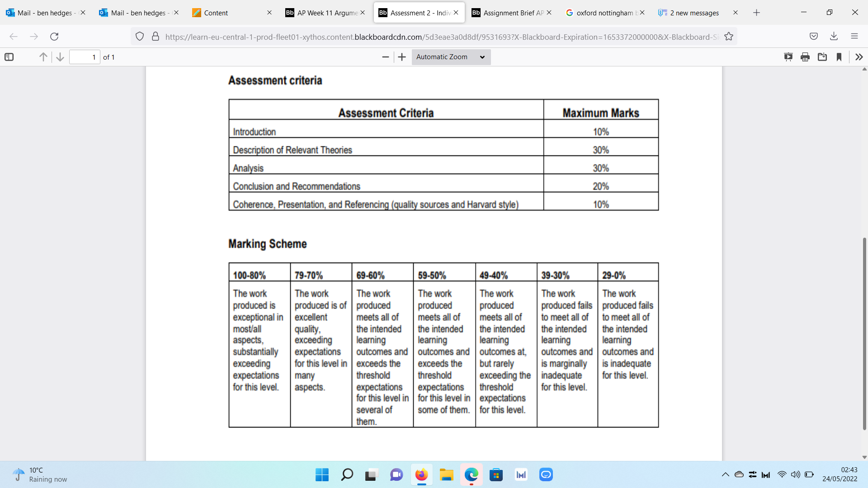Open Microsoft Store from the taskbar
This screenshot has height=488, width=868.
496,474
